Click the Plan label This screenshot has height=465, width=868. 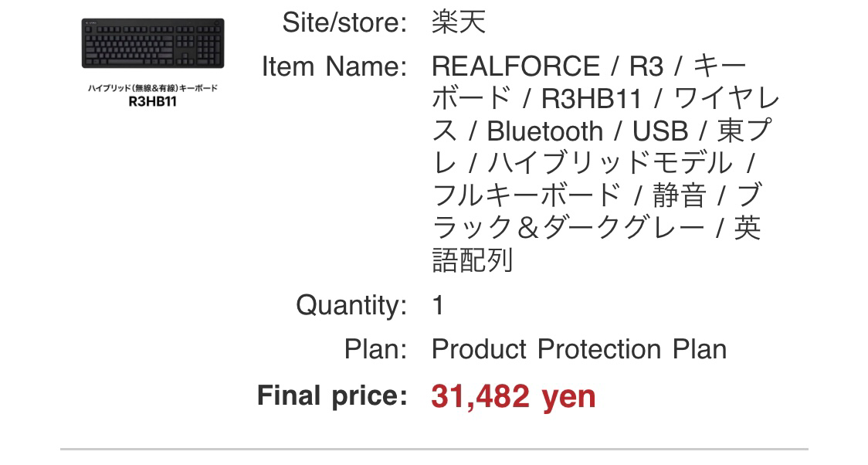point(376,349)
